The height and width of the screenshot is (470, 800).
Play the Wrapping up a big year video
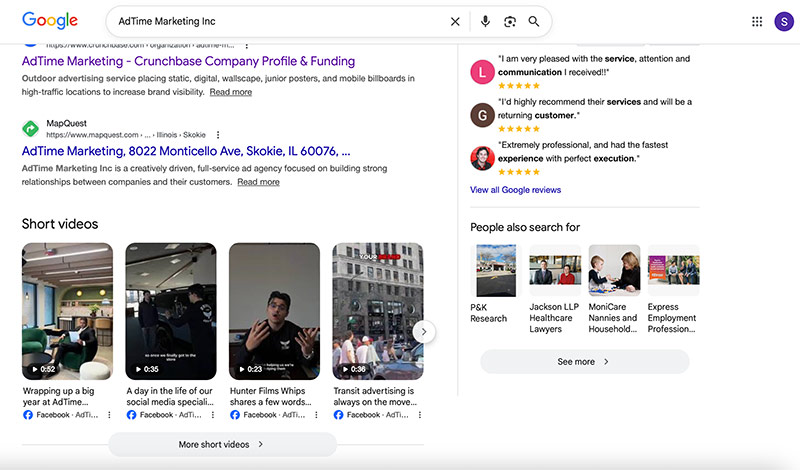pos(67,311)
